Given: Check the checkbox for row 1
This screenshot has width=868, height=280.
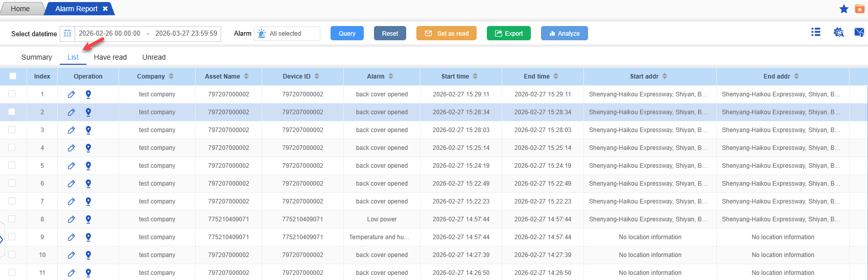Looking at the screenshot, I should pyautogui.click(x=12, y=94).
